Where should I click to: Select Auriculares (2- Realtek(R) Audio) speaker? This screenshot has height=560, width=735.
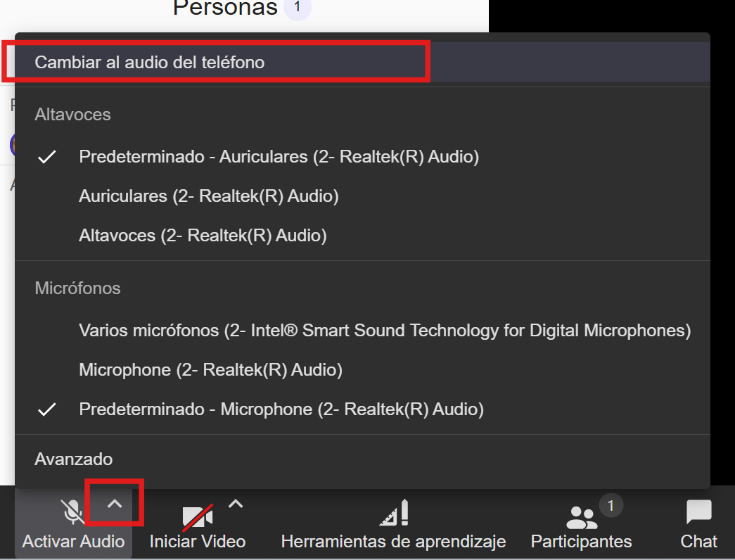(362, 196)
